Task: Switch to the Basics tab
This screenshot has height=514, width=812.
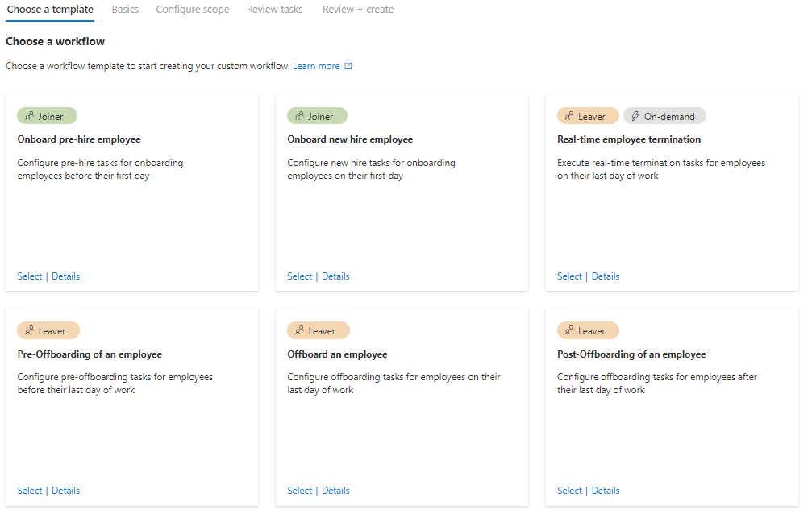Action: [x=125, y=10]
